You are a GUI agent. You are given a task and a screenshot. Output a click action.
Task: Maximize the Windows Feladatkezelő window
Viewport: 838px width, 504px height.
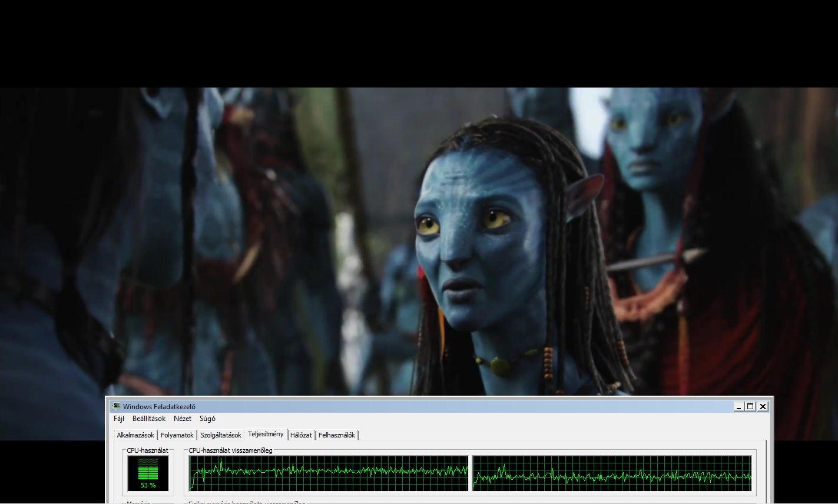[x=750, y=406]
